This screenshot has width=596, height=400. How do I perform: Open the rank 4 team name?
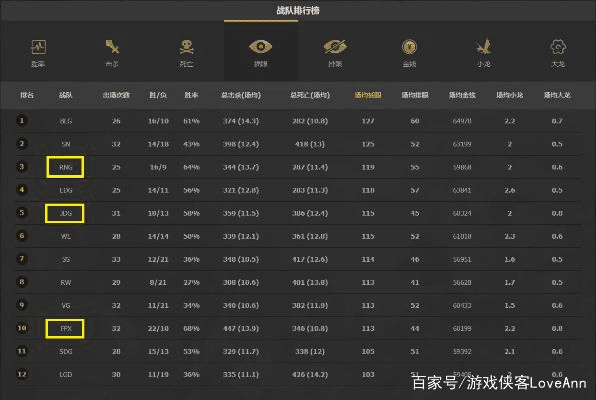[x=66, y=190]
